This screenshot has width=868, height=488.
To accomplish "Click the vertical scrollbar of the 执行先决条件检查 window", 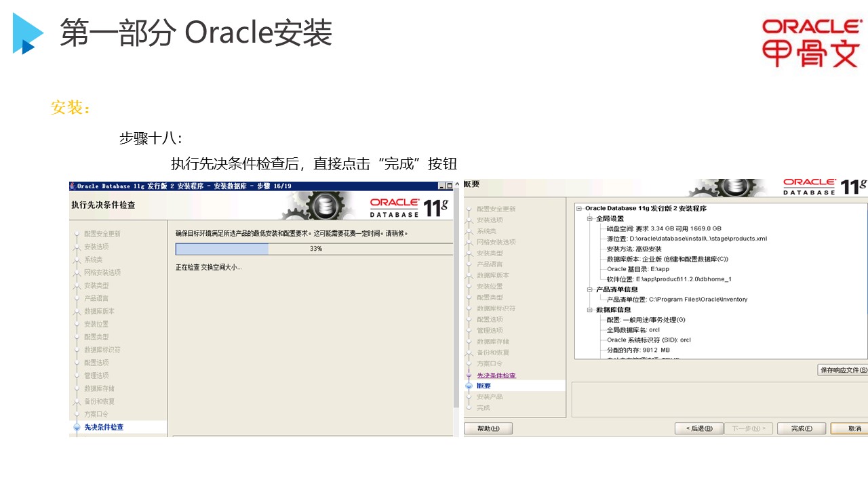I will 456,298.
